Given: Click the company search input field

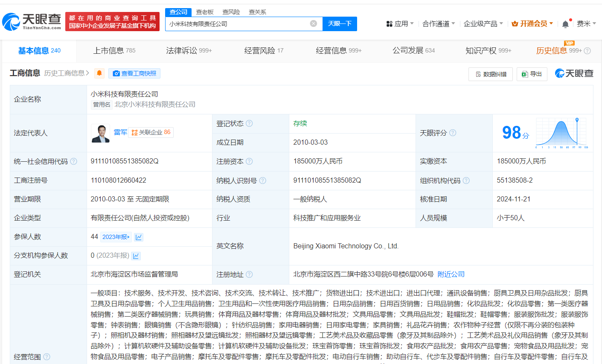Looking at the screenshot, I should click(x=237, y=24).
